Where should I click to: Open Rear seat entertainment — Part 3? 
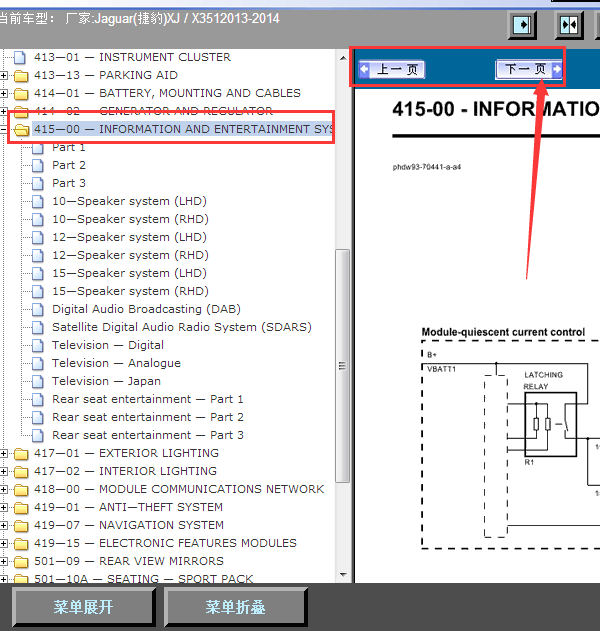click(148, 435)
